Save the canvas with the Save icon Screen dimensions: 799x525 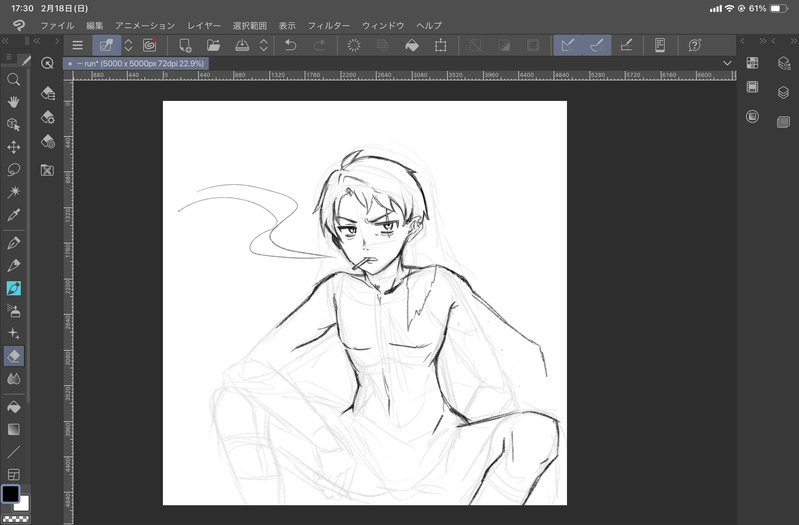pyautogui.click(x=242, y=45)
